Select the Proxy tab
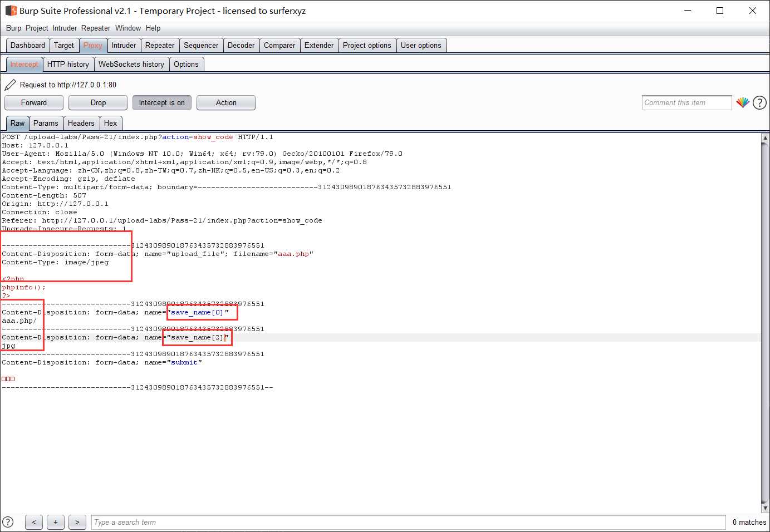Screen dimensions: 770x532 [93, 46]
